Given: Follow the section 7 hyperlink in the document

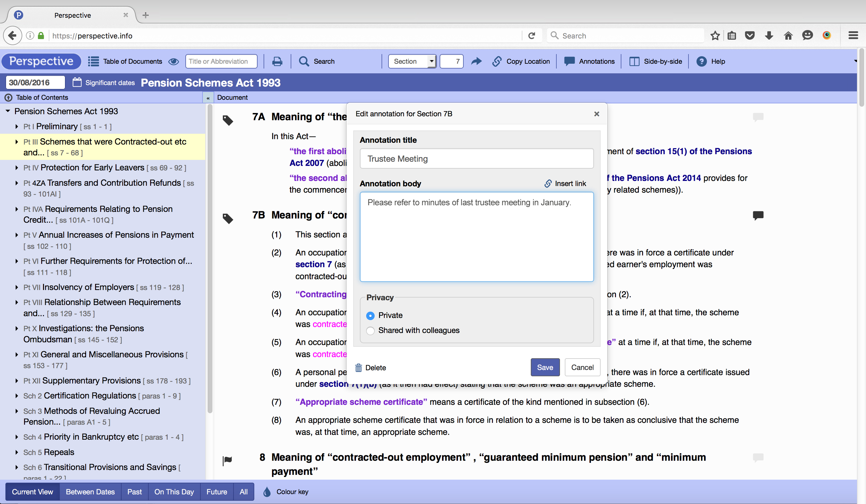Looking at the screenshot, I should pyautogui.click(x=313, y=264).
